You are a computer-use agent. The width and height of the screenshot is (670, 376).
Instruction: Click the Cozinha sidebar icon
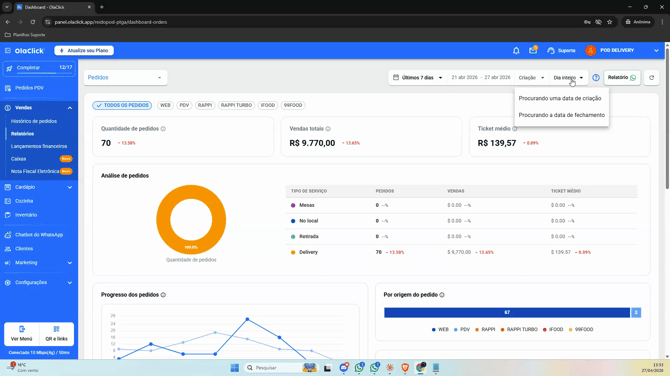click(x=8, y=201)
